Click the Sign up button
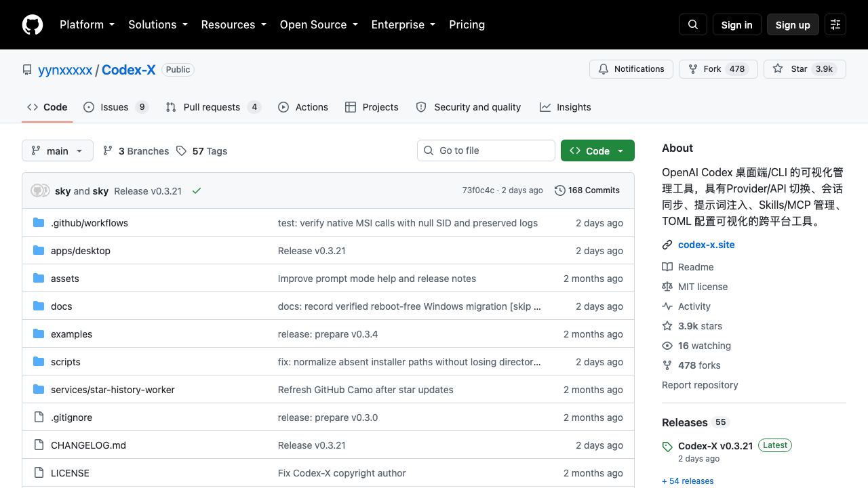Image resolution: width=868 pixels, height=488 pixels. [793, 24]
